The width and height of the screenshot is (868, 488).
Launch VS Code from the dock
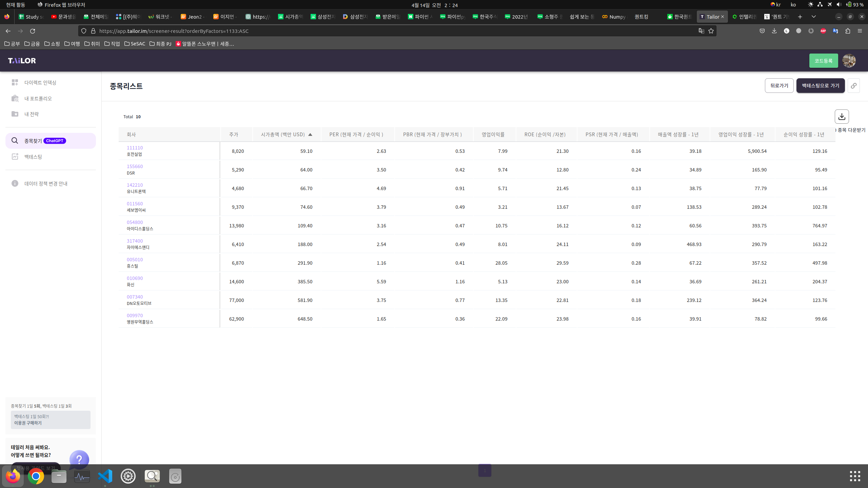tap(105, 476)
